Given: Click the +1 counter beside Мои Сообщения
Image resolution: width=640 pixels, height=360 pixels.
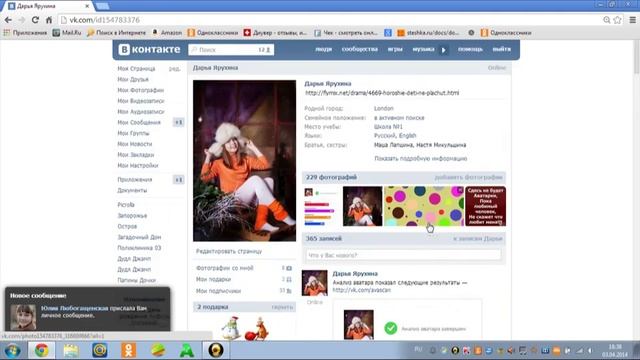Looking at the screenshot, I should (179, 122).
